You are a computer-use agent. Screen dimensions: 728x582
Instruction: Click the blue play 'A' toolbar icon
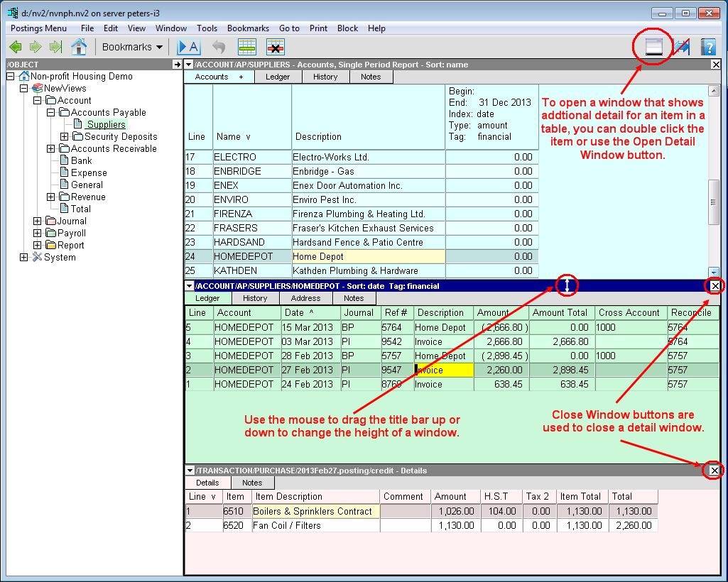pyautogui.click(x=188, y=47)
